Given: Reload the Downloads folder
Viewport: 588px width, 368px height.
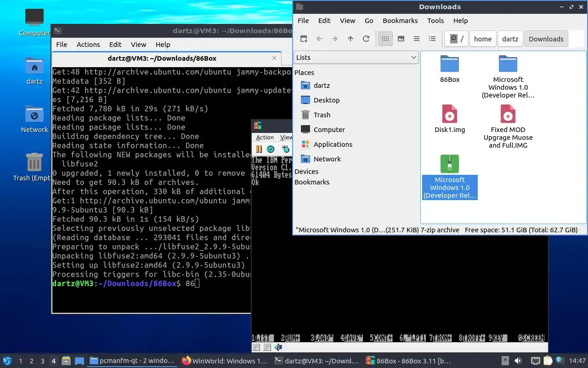Looking at the screenshot, I should coord(366,39).
